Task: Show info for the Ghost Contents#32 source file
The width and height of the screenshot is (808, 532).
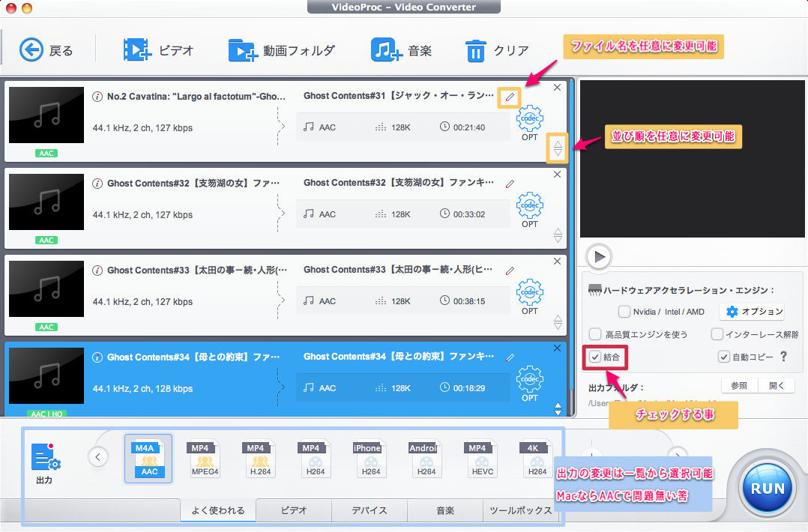Action: coord(97,184)
